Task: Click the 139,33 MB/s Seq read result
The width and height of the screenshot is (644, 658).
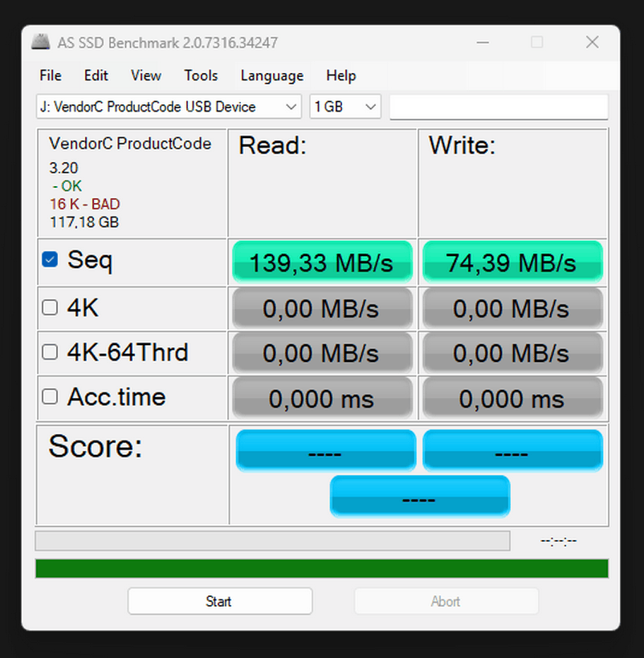Action: [x=322, y=262]
